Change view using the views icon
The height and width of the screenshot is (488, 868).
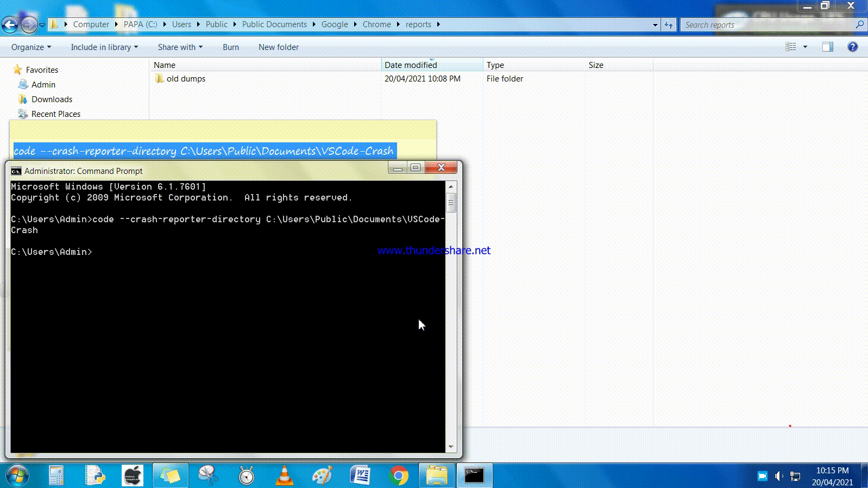click(x=791, y=47)
